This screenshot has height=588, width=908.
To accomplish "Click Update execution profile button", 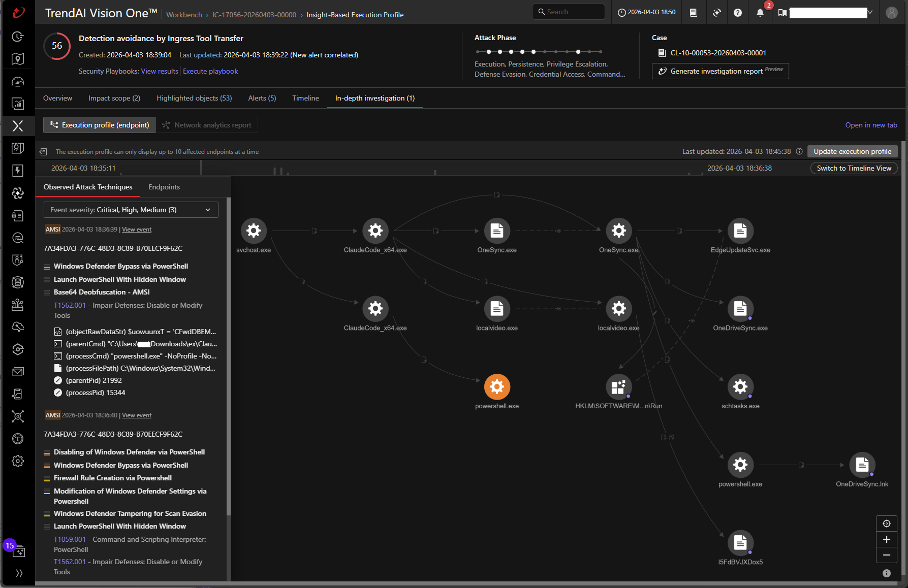I will [852, 151].
